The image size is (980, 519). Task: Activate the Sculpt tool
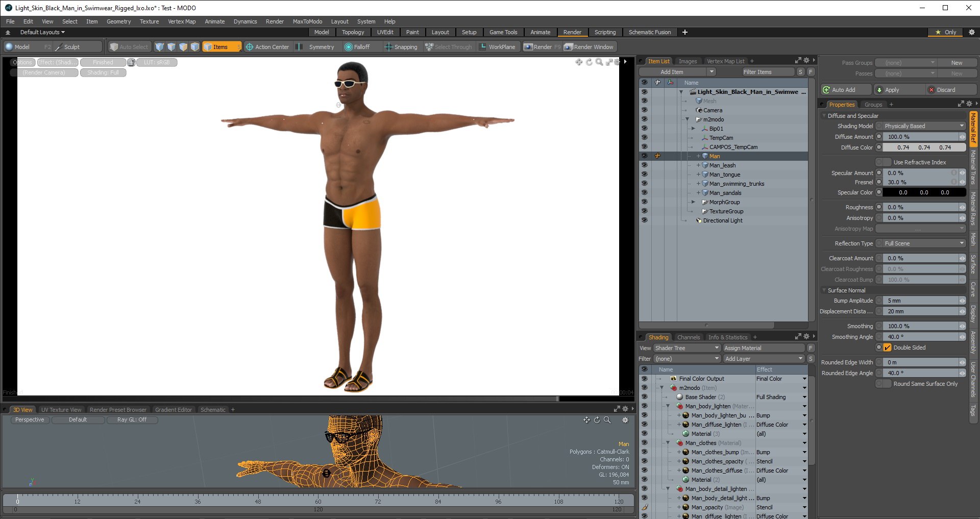click(78, 47)
